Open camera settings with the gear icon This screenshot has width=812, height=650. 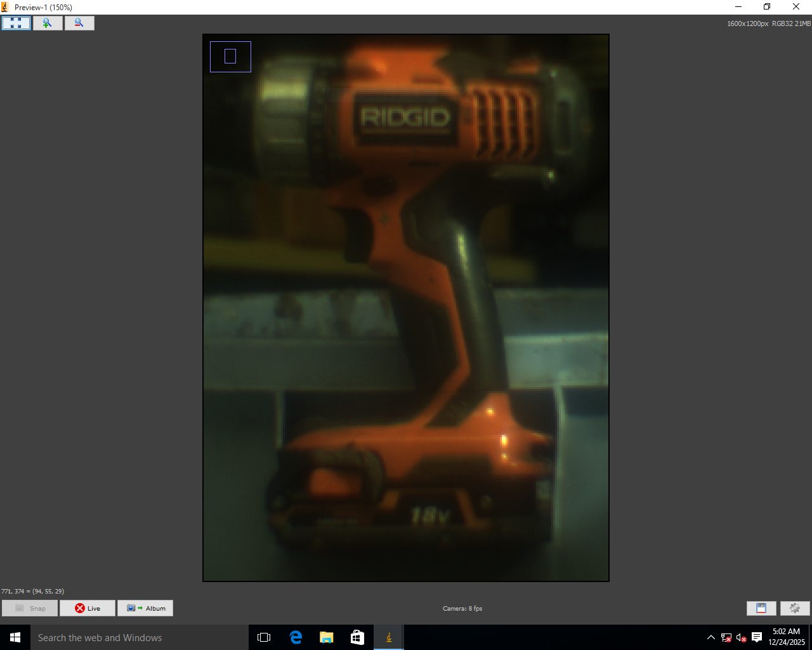[x=795, y=608]
